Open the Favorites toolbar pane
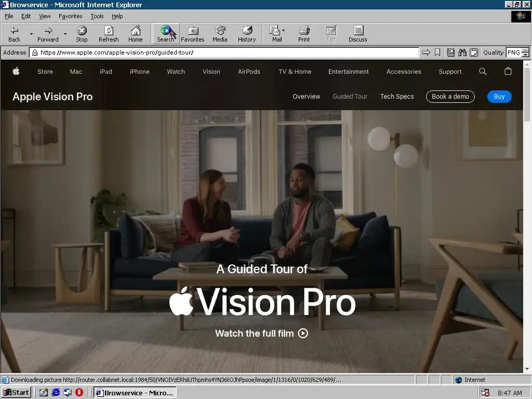Image resolution: width=532 pixels, height=399 pixels. [192, 34]
